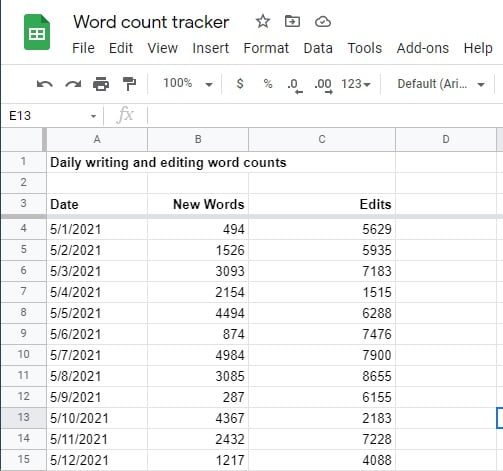Viewport: 503px width, 471px height.
Task: Click the Google Sheets home icon
Action: point(37,32)
